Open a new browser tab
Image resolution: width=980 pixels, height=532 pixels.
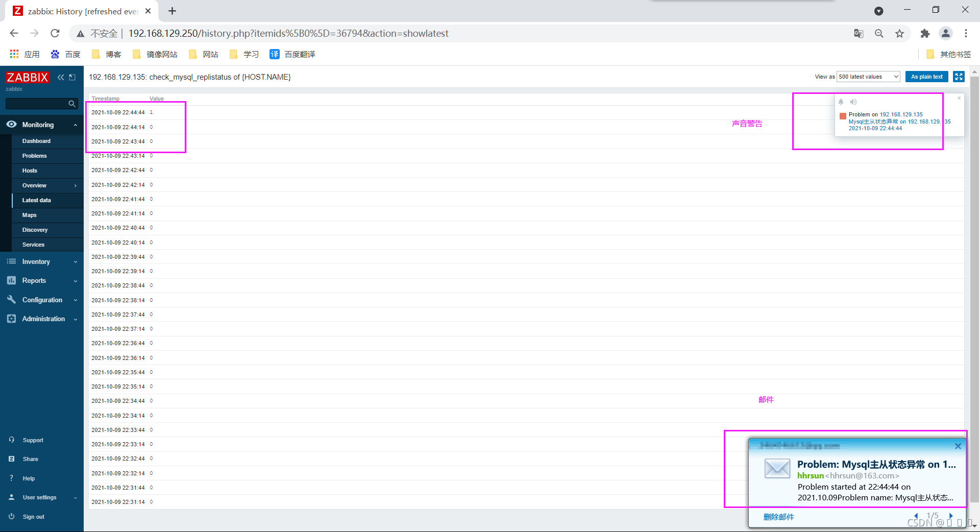(x=172, y=11)
